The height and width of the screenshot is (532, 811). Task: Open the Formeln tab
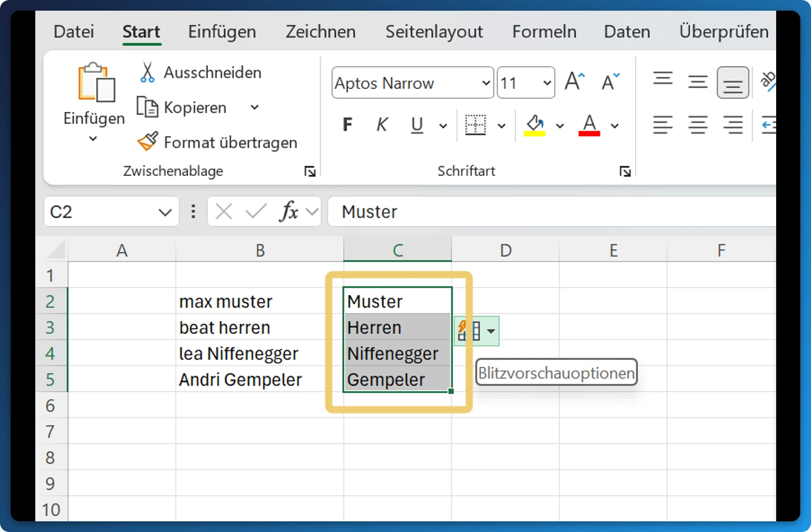point(544,32)
